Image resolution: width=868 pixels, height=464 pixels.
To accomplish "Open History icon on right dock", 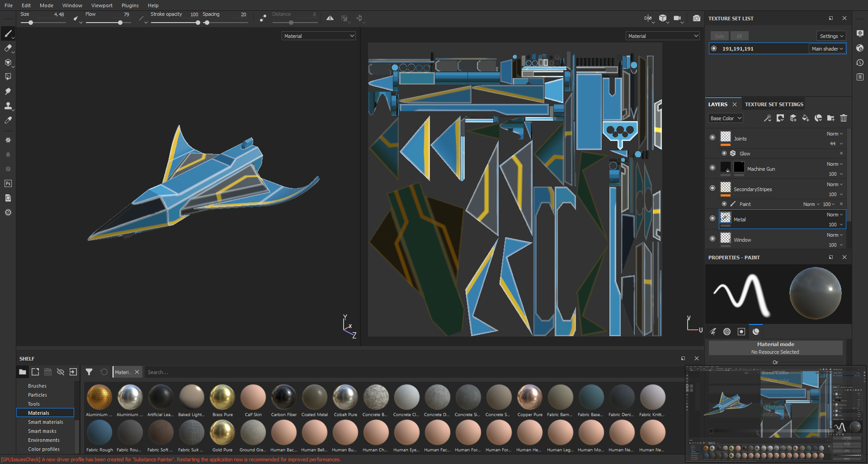I will tap(860, 62).
